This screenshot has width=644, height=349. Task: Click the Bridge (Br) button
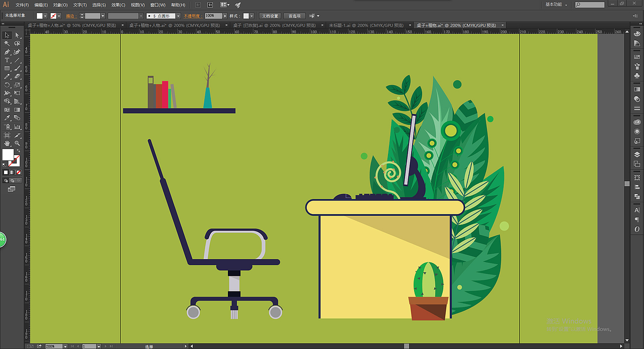198,5
